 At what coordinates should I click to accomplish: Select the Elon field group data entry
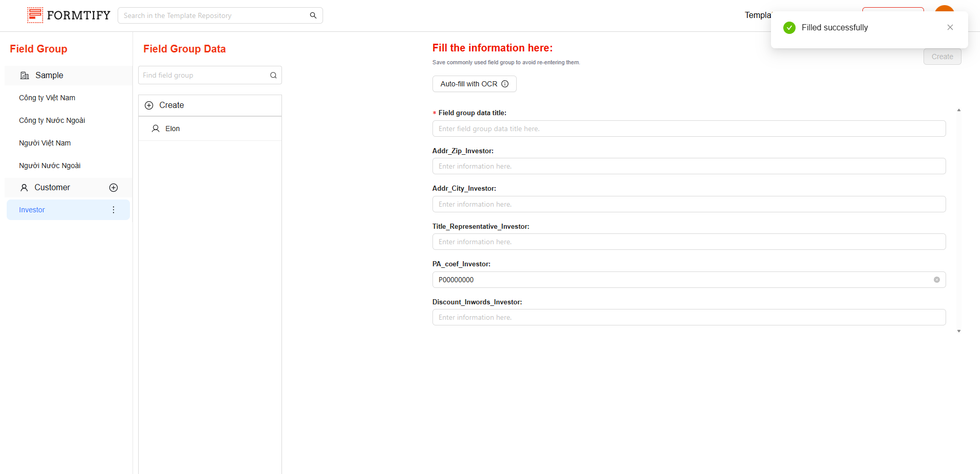click(x=173, y=129)
